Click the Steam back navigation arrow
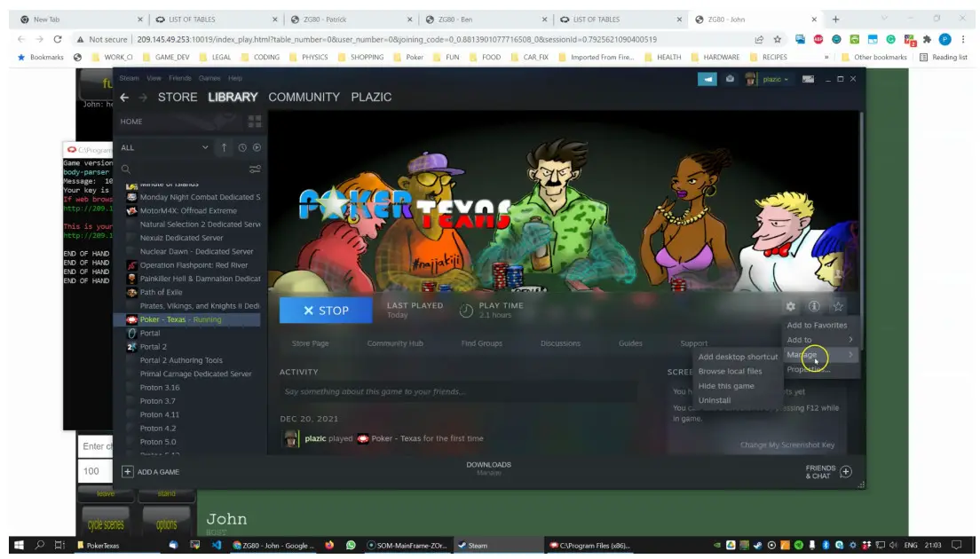Image resolution: width=980 pixels, height=559 pixels. tap(125, 98)
